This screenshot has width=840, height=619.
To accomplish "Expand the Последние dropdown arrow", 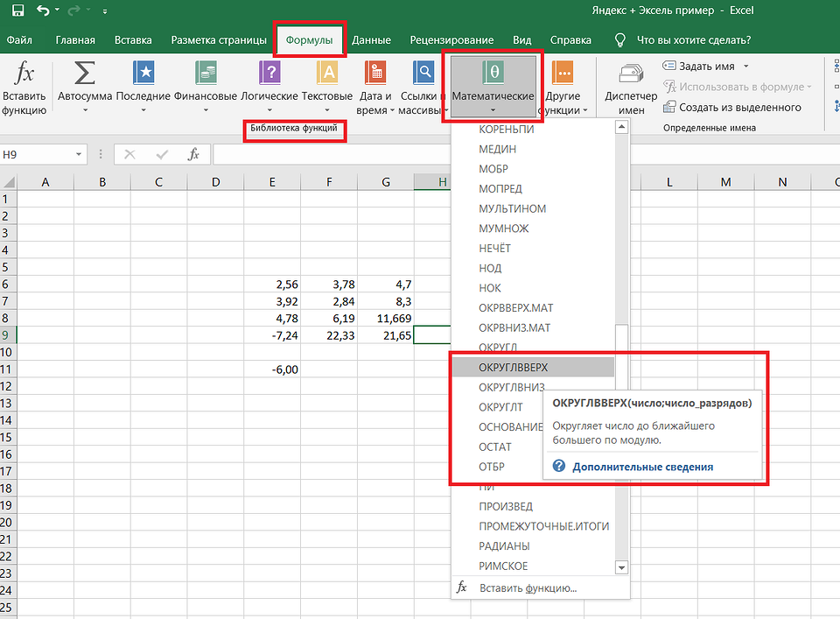I will pyautogui.click(x=143, y=110).
